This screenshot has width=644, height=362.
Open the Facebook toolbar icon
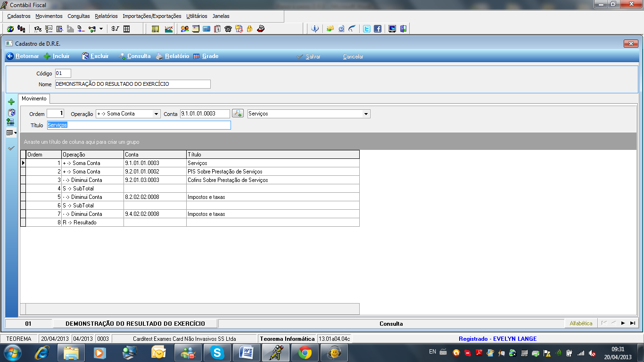[378, 29]
